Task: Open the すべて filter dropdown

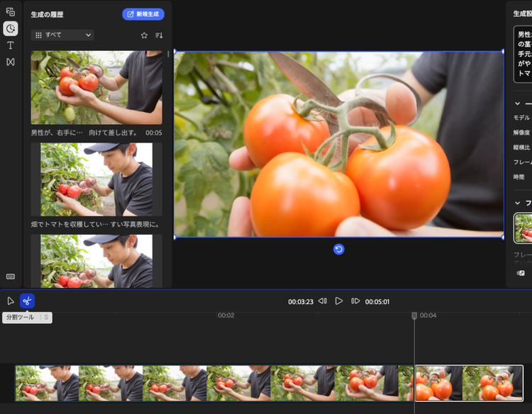Action: coord(62,35)
